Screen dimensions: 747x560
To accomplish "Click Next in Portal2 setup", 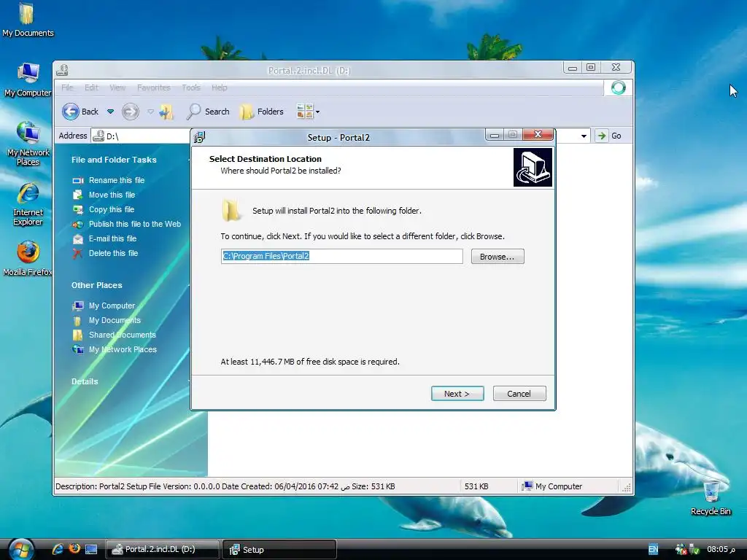I will (x=457, y=394).
